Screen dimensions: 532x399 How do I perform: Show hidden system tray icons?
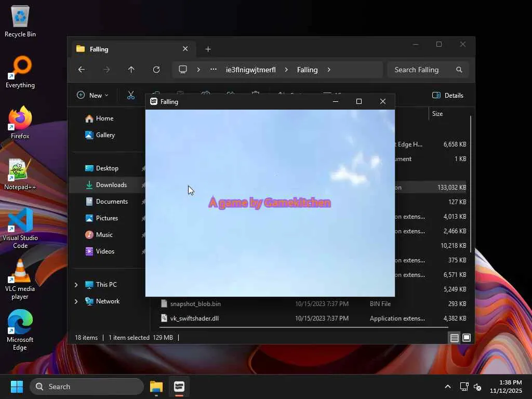click(x=448, y=387)
